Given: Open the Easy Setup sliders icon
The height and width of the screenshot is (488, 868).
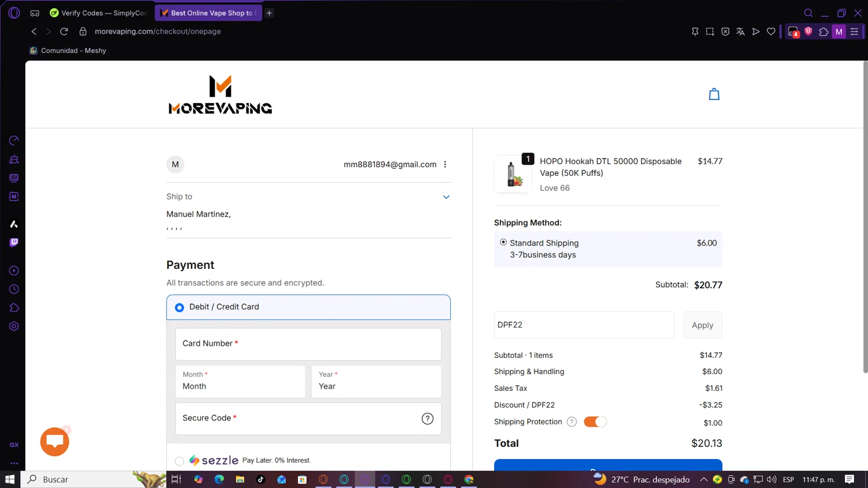Looking at the screenshot, I should (x=854, y=32).
